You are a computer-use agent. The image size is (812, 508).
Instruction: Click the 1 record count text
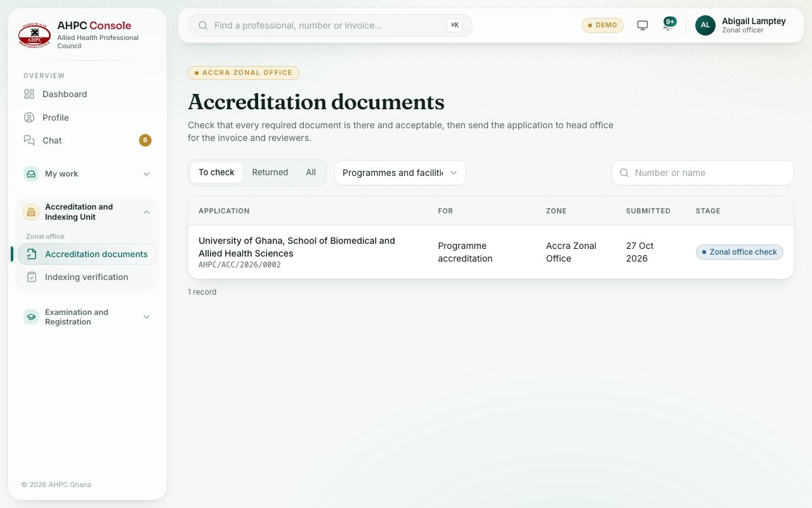pos(202,292)
